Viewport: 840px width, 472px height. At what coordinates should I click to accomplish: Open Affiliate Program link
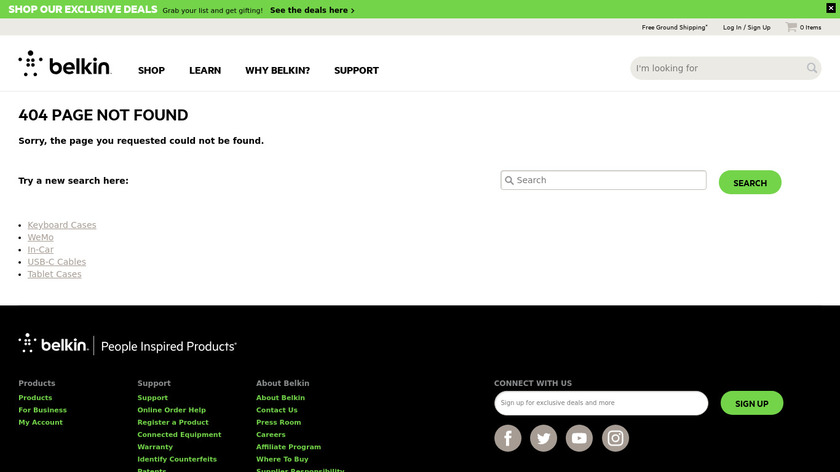[x=288, y=447]
